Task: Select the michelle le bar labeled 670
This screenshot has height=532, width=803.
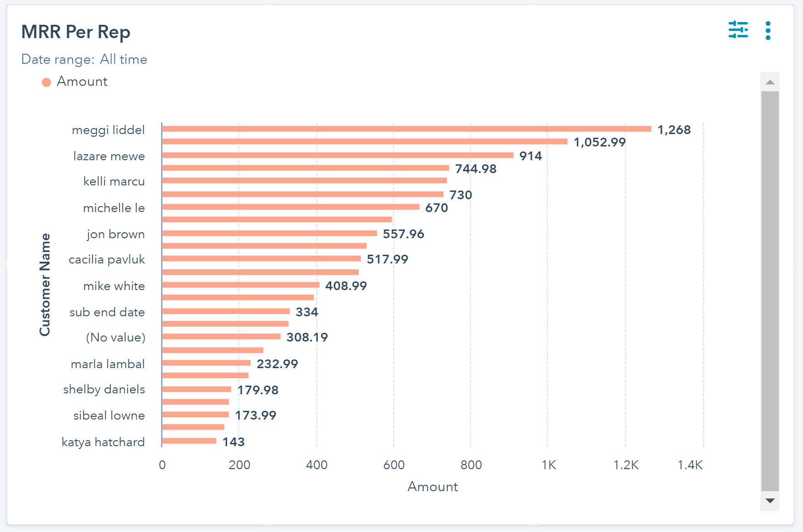Action: (x=290, y=207)
